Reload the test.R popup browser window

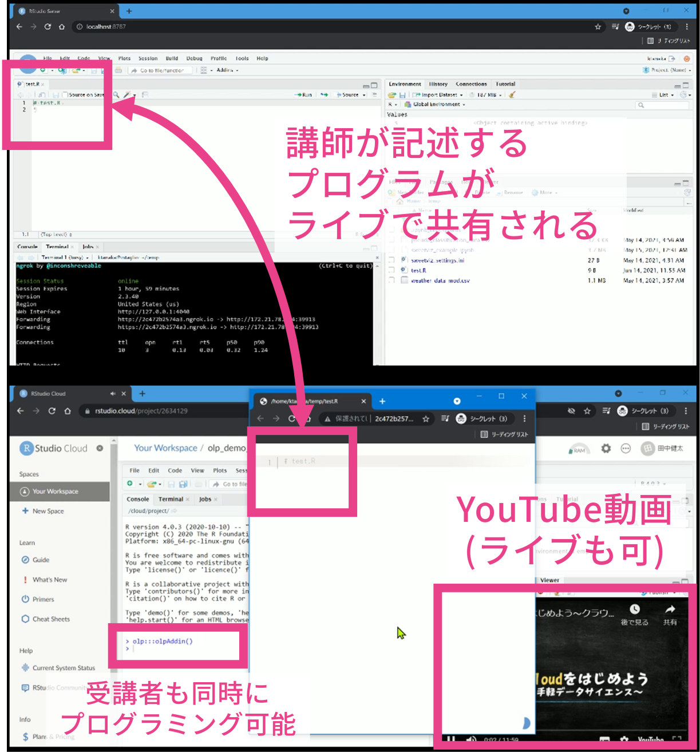tap(291, 418)
